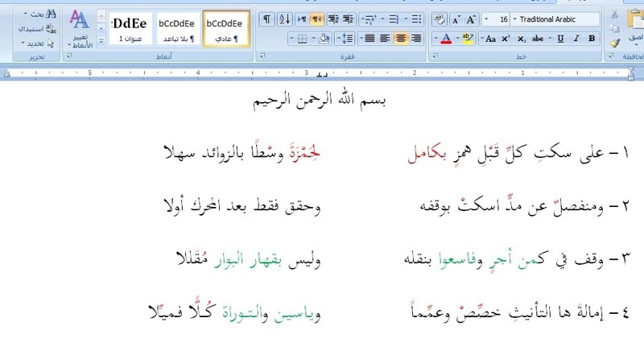Click the red font color swatch
This screenshot has width=644, height=347.
(x=446, y=38)
